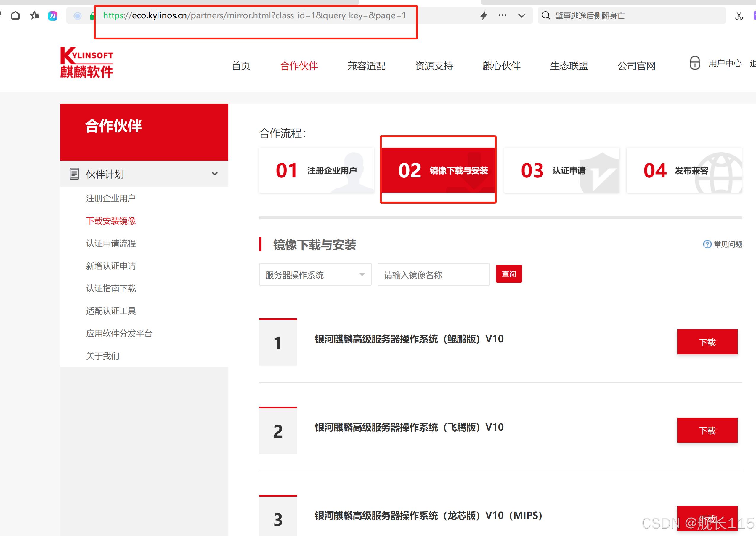Click the red 查询 search button
The width and height of the screenshot is (756, 536).
pos(509,274)
